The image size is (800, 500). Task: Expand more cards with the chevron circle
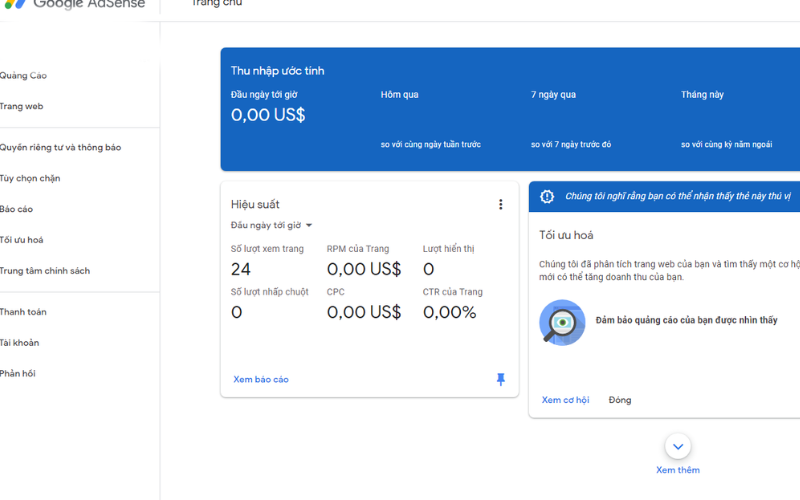coord(678,447)
